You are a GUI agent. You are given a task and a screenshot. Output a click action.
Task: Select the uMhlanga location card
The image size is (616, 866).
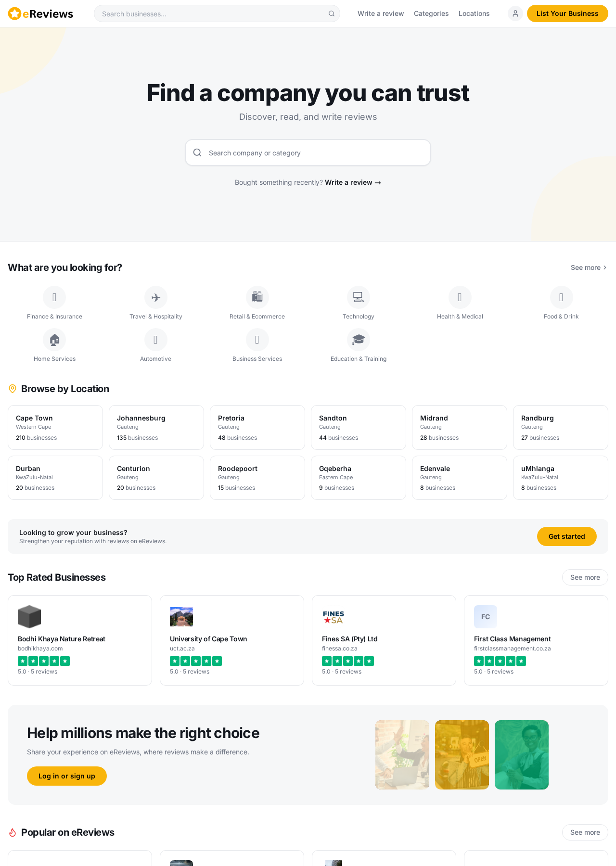561,478
